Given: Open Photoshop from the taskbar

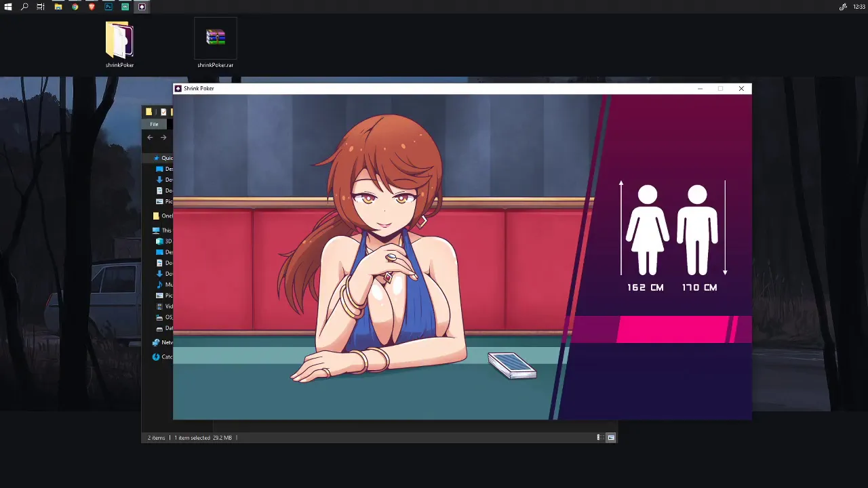Looking at the screenshot, I should [x=108, y=7].
